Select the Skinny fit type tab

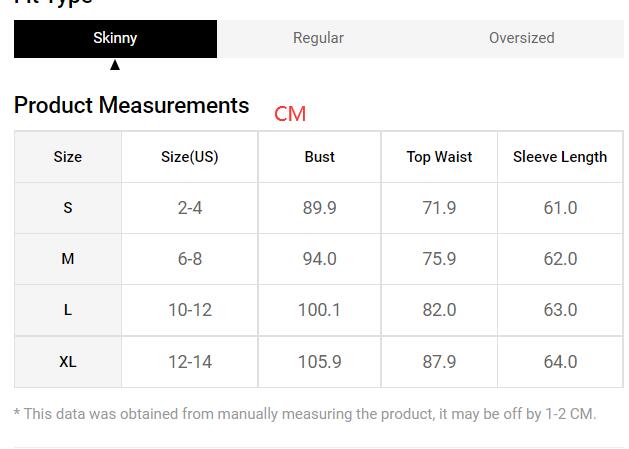(x=116, y=39)
